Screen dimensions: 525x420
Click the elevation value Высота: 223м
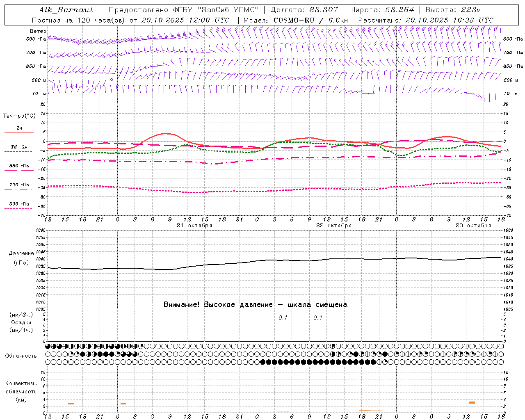[453, 10]
